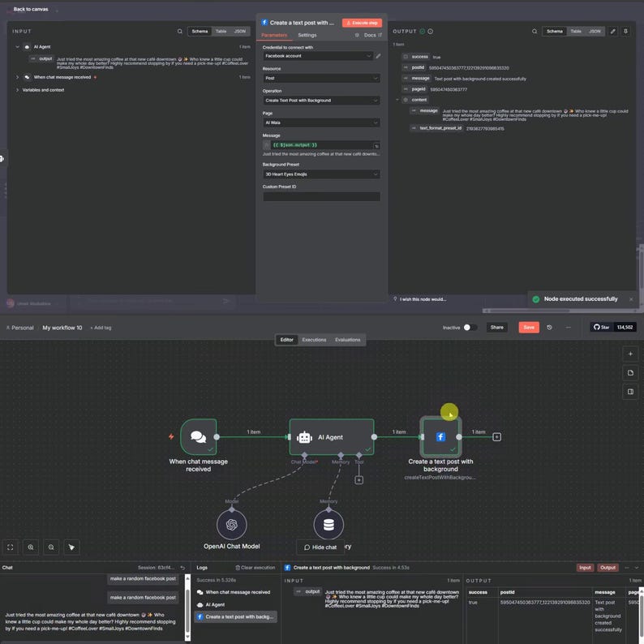This screenshot has width=644, height=644.
Task: Switch to the Executions tab
Action: click(x=314, y=340)
